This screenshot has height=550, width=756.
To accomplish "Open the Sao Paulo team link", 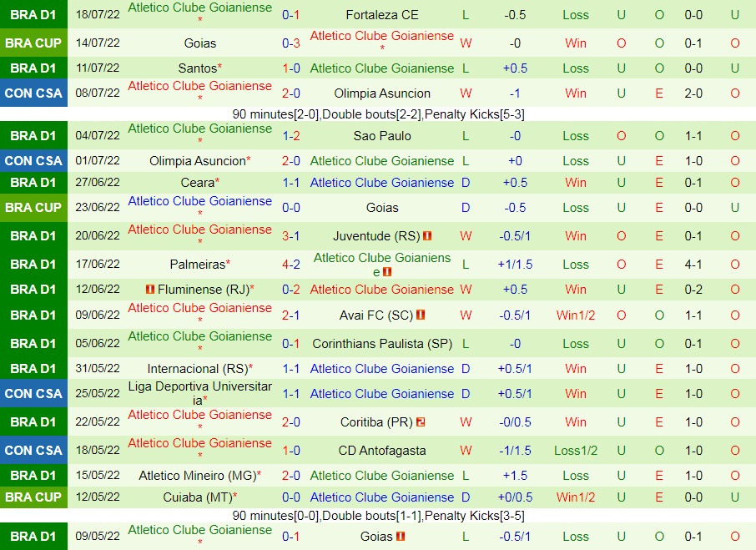I will pyautogui.click(x=381, y=135).
